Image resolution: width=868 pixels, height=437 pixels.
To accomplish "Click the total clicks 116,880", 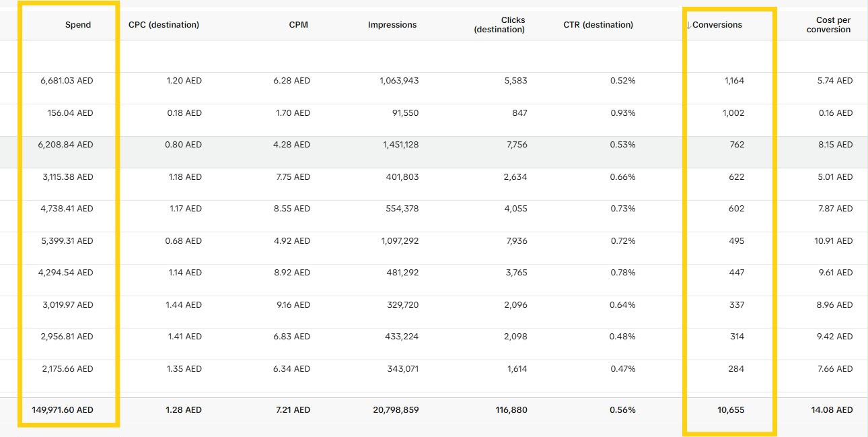I will click(510, 410).
